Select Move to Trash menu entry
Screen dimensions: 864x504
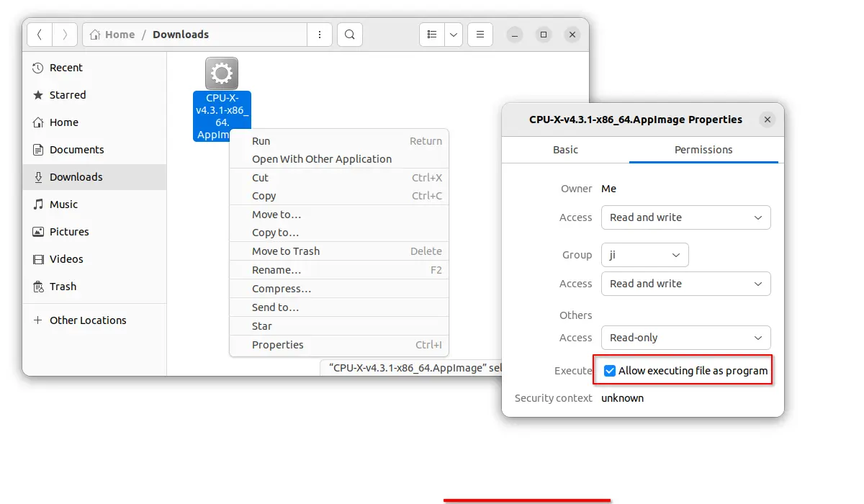[339, 251]
